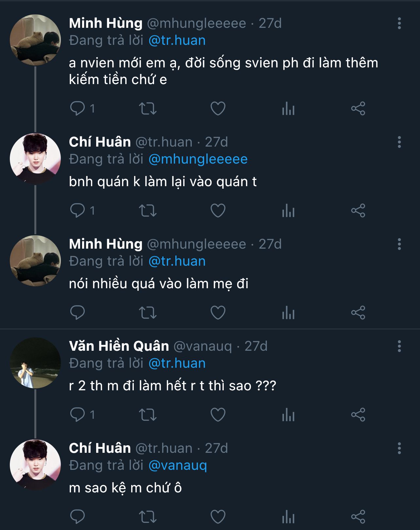Expand three-dot menu on Chí Huân's last tweet
Screen dimensions: 420x530
click(x=399, y=448)
